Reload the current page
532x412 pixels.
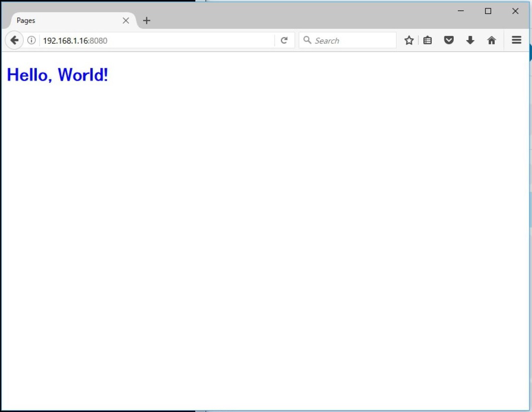click(x=284, y=41)
